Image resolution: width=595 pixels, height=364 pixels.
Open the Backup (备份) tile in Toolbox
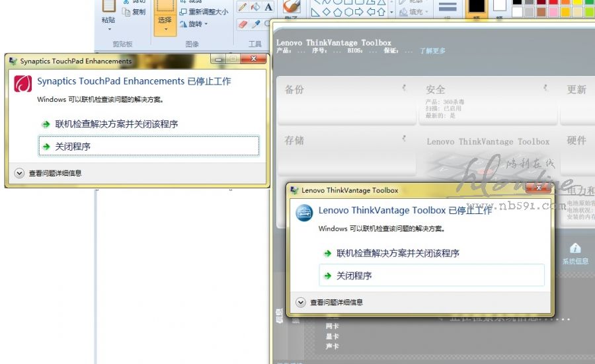tap(346, 100)
